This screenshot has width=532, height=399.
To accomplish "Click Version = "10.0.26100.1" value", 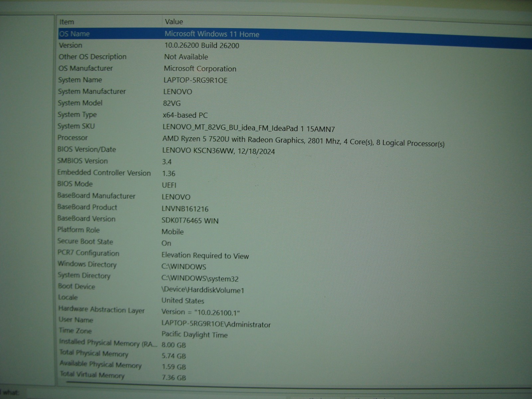I will (200, 312).
